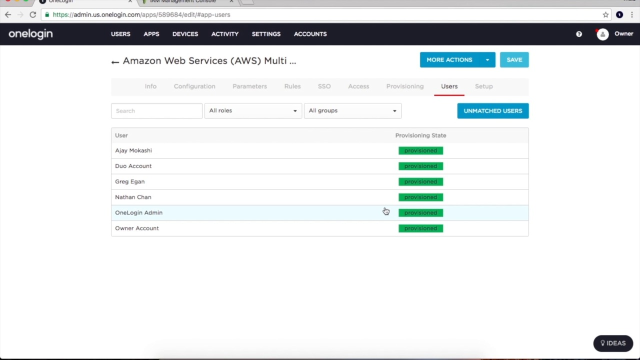Click the browser forward arrow
This screenshot has width=640, height=360.
(x=20, y=15)
